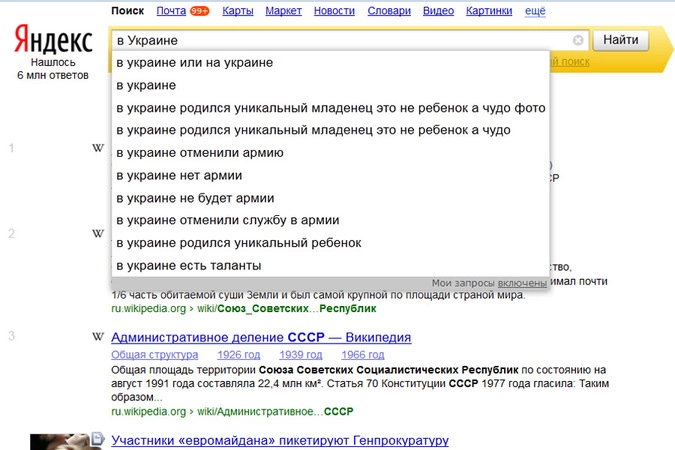Select suggestion 'в украине или на украине'
Viewport: 675px width, 450px height.
tap(194, 62)
